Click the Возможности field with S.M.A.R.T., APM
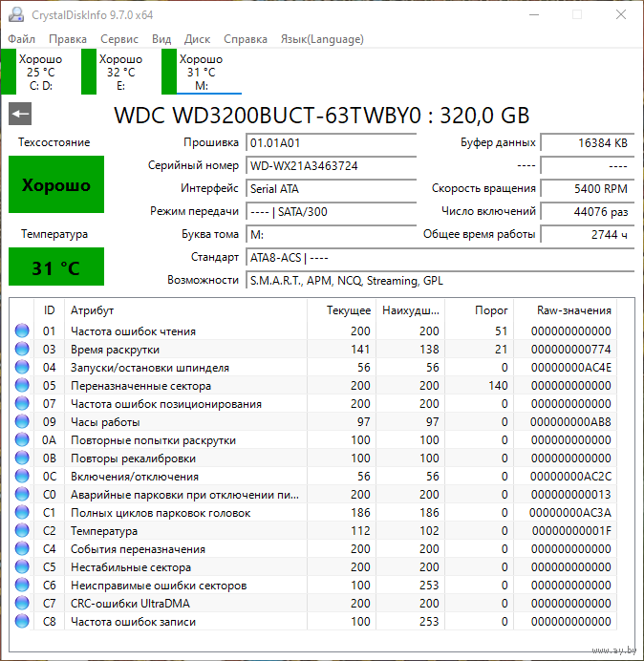The width and height of the screenshot is (644, 661). pyautogui.click(x=440, y=280)
